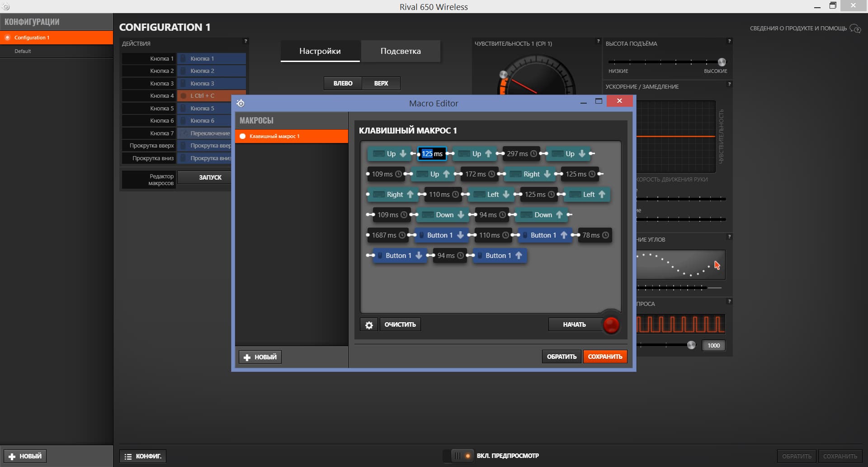This screenshot has width=868, height=467.
Task: Click the 110 ms delay after Right up
Action: point(443,195)
